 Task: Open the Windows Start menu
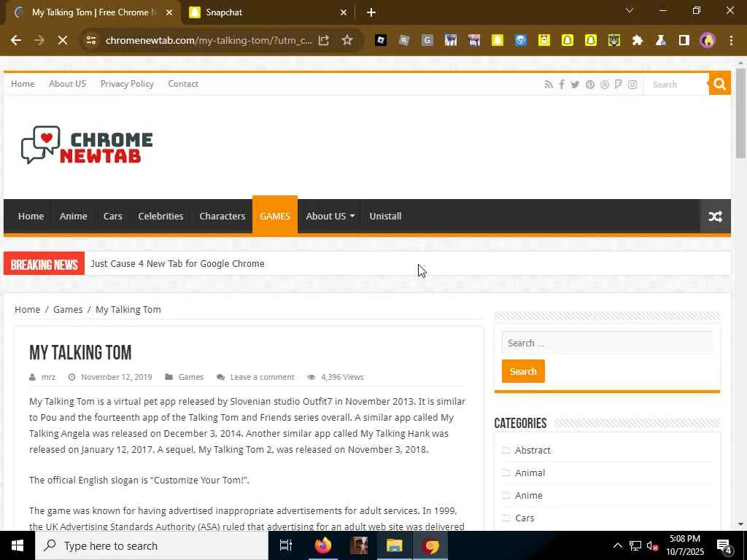[x=18, y=545]
